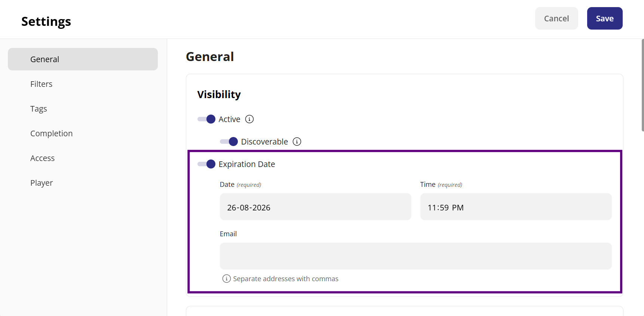
Task: Navigate to the Player settings
Action: (x=83, y=183)
